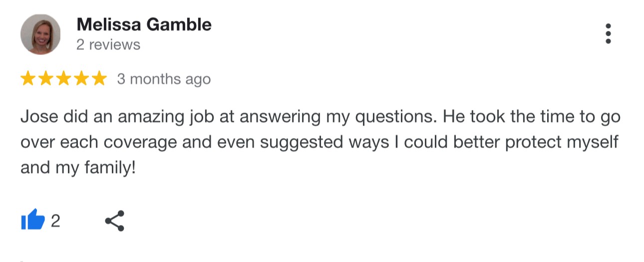This screenshot has width=644, height=262.
Task: Select the first yellow rating star
Action: pos(28,78)
